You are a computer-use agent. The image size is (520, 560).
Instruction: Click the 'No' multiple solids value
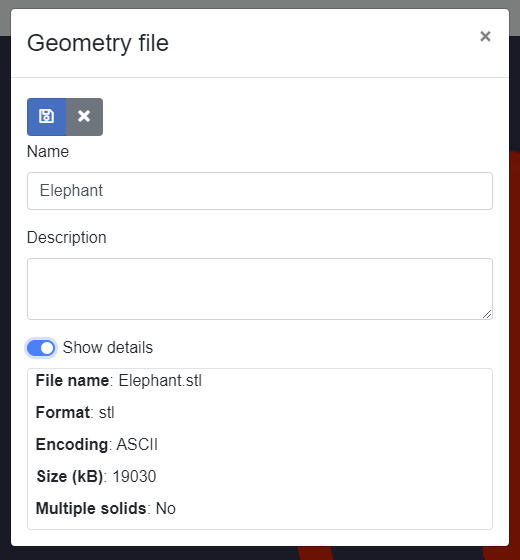166,509
